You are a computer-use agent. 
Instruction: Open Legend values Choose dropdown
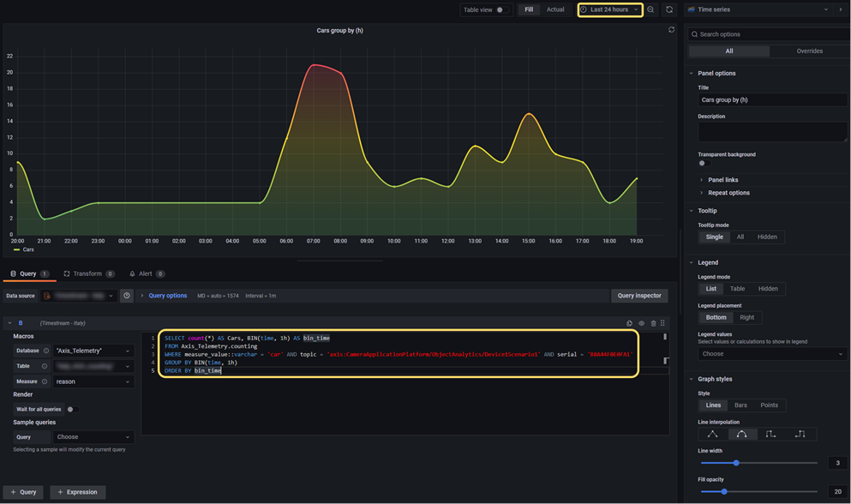tap(772, 354)
